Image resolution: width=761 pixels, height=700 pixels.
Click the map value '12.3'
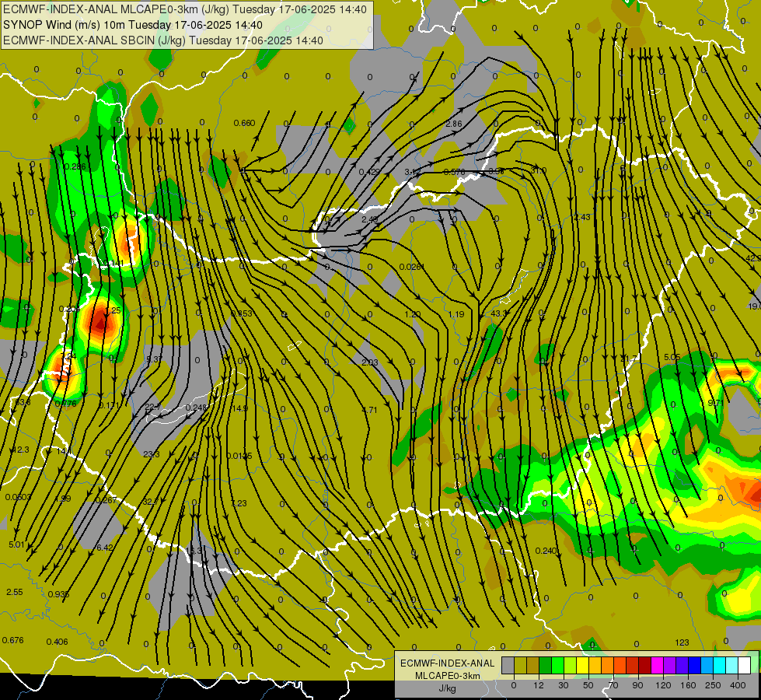click(x=21, y=450)
